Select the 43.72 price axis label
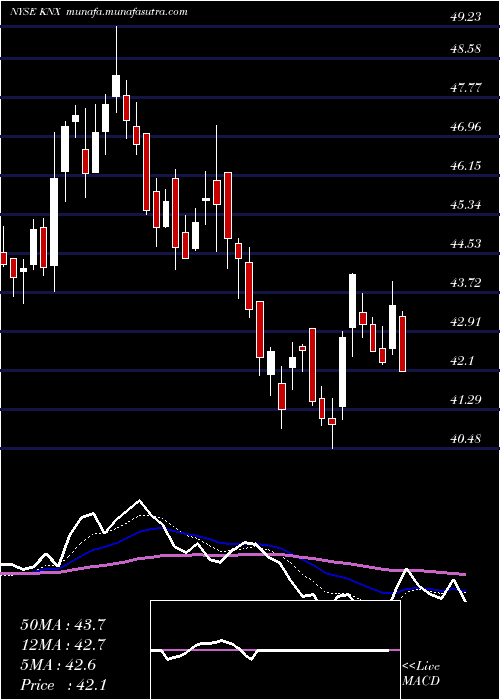Screen dimensions: 500x700 click(465, 283)
